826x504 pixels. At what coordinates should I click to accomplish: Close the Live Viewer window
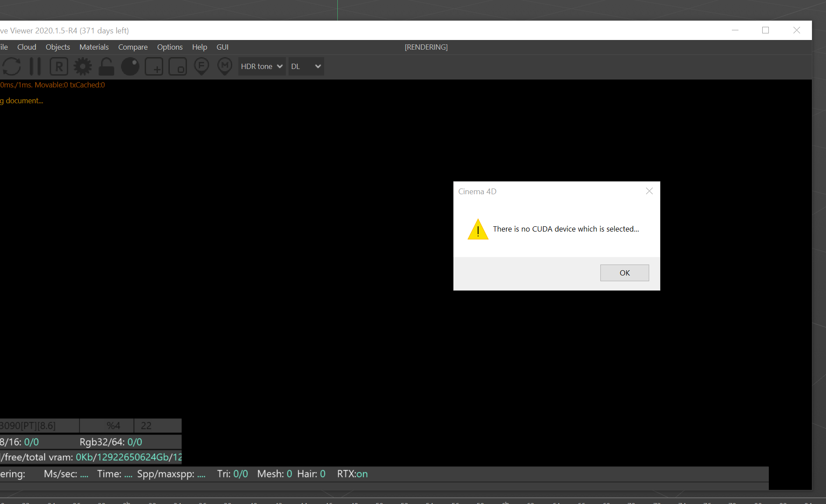[x=797, y=30]
